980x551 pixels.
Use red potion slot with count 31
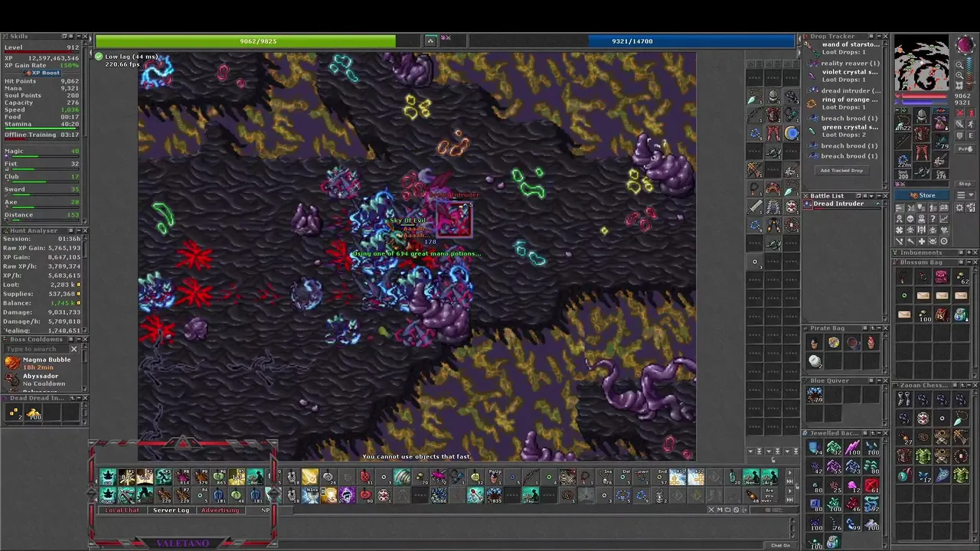point(364,477)
